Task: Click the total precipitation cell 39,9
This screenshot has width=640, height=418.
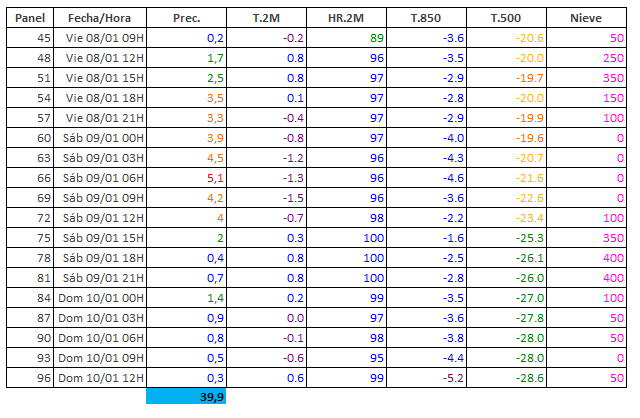Action: 186,396
